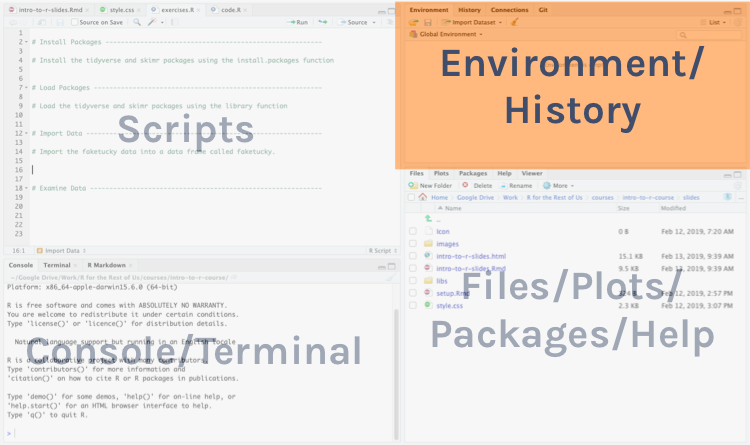
Task: Click the re-run previous code region icon
Action: point(323,22)
